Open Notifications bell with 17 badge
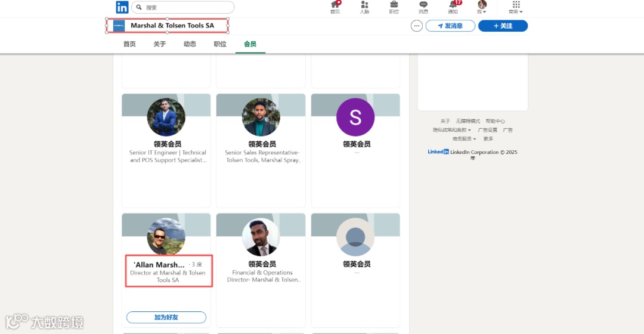The width and height of the screenshot is (644, 334). [453, 7]
